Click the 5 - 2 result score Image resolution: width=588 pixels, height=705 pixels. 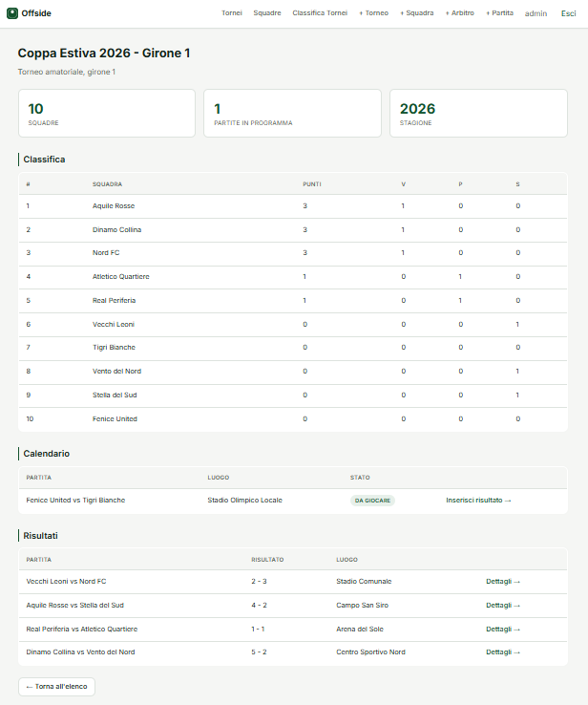tap(259, 652)
